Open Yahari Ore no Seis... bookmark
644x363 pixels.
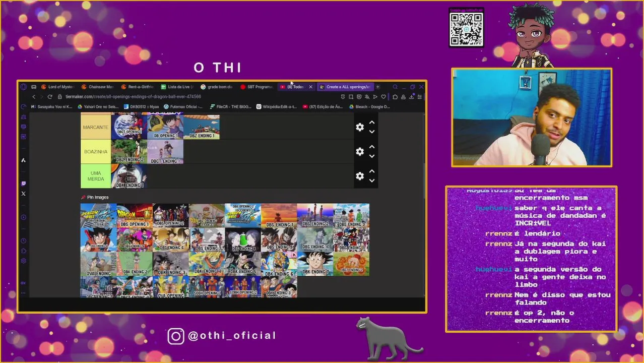pyautogui.click(x=98, y=107)
